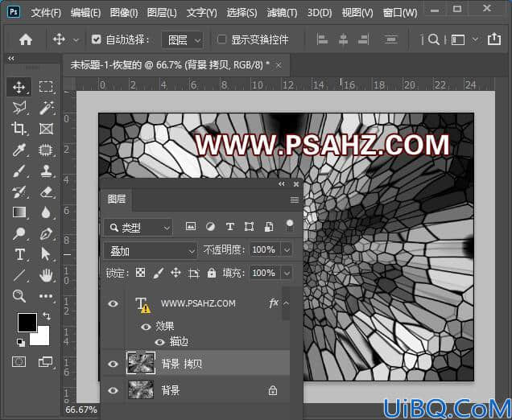Activate the Crop tool
This screenshot has width=512, height=420.
pos(19,129)
